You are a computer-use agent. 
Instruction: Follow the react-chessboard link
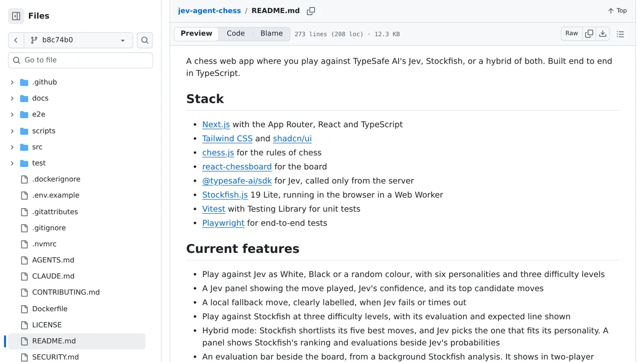coord(237,167)
